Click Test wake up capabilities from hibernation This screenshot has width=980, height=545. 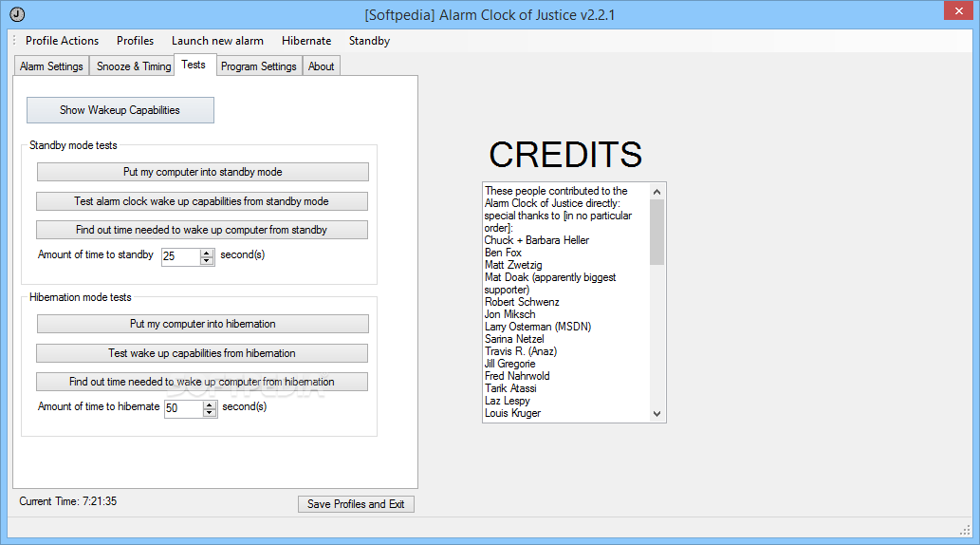click(x=202, y=353)
